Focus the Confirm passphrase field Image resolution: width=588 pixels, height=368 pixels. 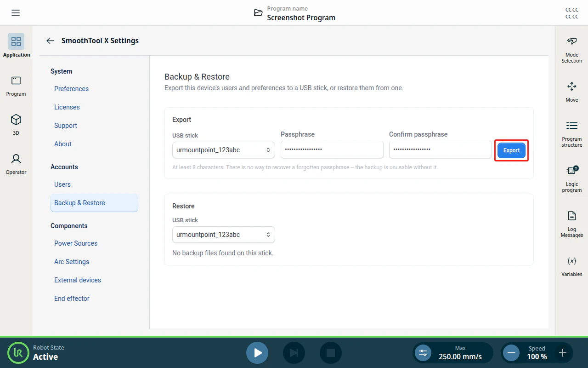[x=441, y=149]
